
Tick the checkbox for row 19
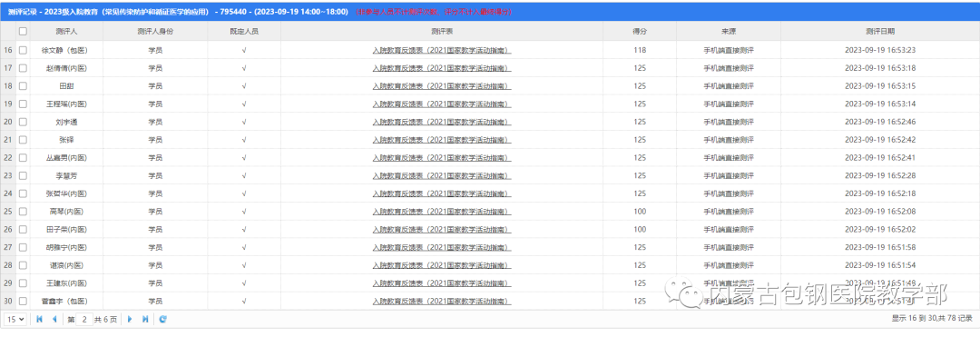(23, 104)
